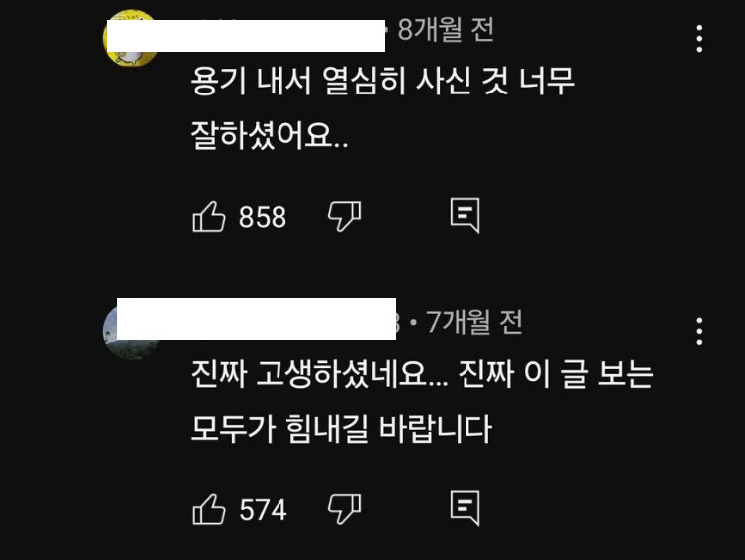Click the second line 잘하셨어요.. of the first comment
The image size is (745, 560).
pyautogui.click(x=270, y=136)
